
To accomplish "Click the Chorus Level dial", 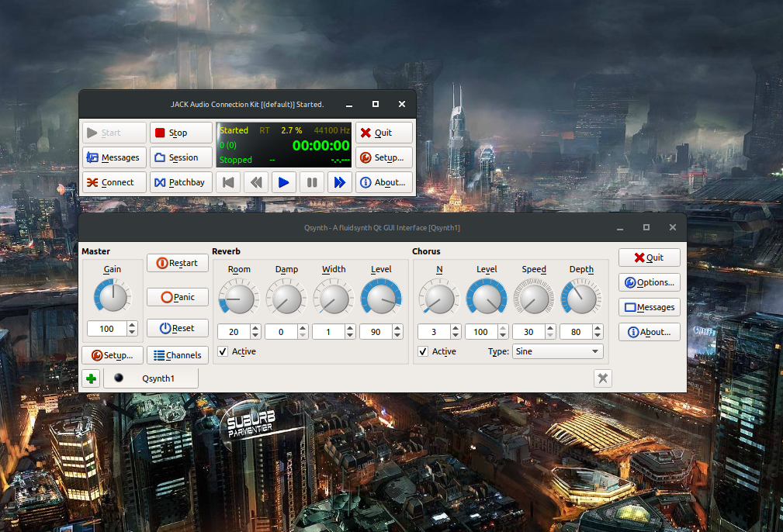I will (x=487, y=299).
